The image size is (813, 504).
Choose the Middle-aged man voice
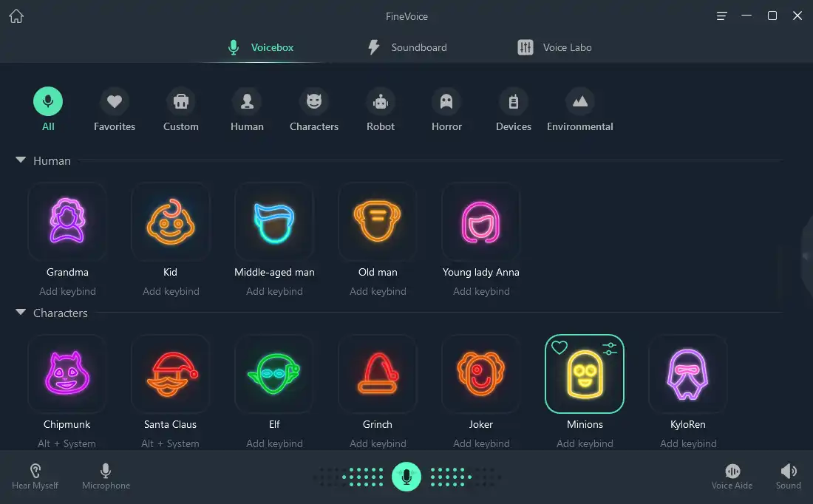pos(274,222)
